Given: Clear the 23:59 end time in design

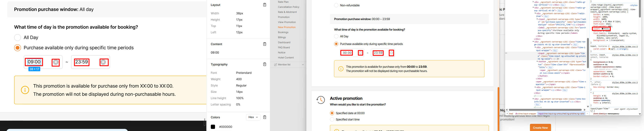Looking at the screenshot, I should click(104, 62).
